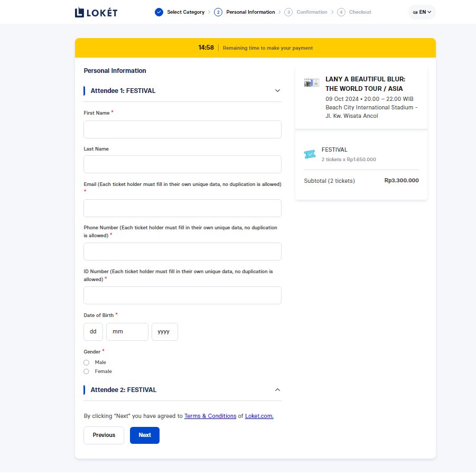Open the mm month-of-birth dropdown
Image resolution: width=476 pixels, height=475 pixels.
(x=127, y=332)
